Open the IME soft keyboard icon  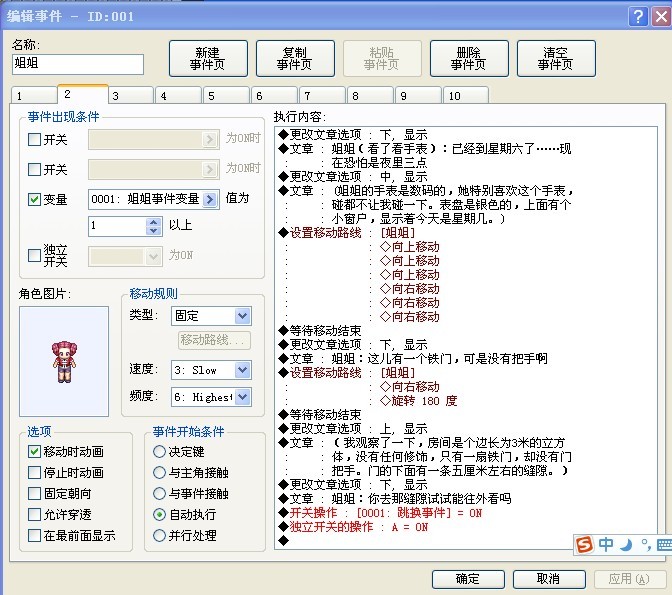(x=664, y=545)
